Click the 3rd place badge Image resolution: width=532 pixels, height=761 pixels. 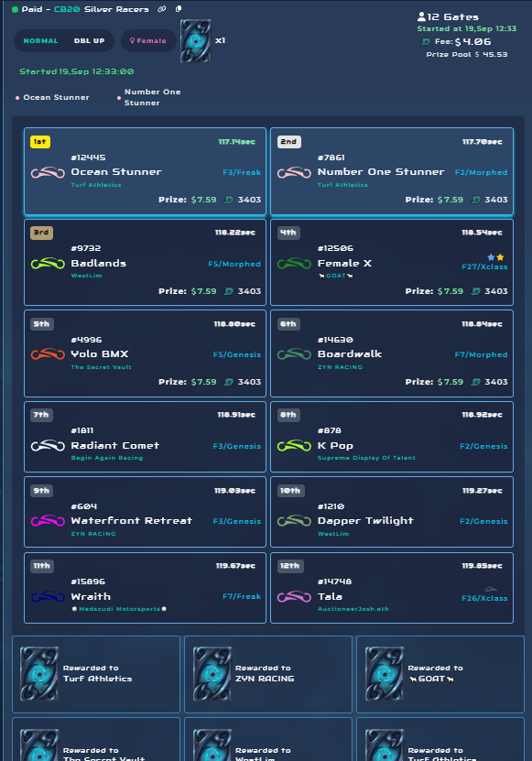[41, 233]
